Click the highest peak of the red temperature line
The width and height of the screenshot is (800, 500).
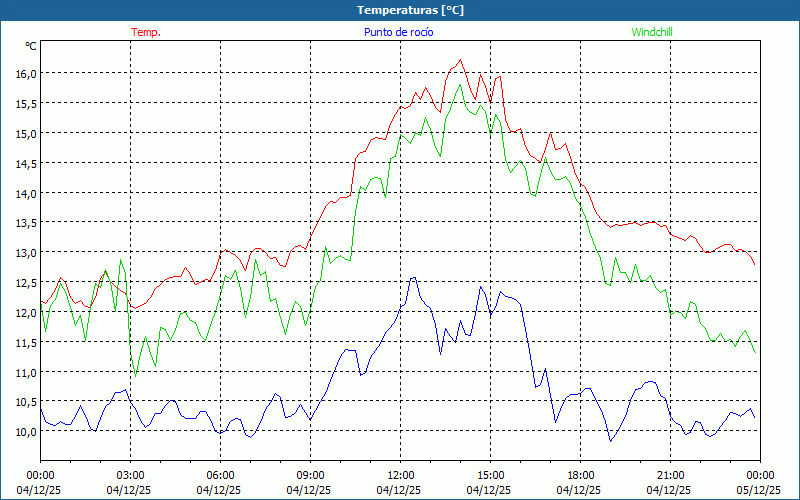tap(460, 60)
